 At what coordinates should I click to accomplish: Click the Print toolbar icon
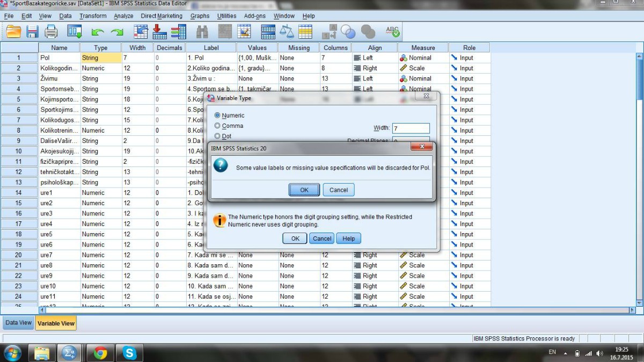pos(51,32)
